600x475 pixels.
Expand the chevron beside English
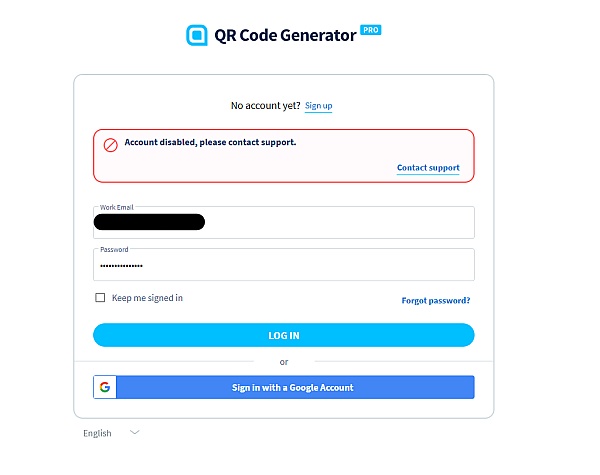coord(134,433)
